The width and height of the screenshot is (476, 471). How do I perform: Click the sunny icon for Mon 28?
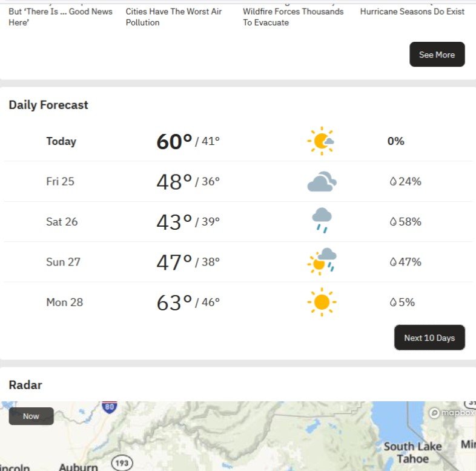pos(321,301)
